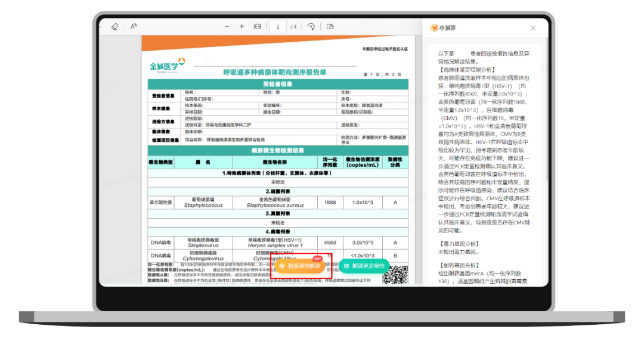Click the QR code on the report
Screen dimensions: 644x348
[395, 275]
